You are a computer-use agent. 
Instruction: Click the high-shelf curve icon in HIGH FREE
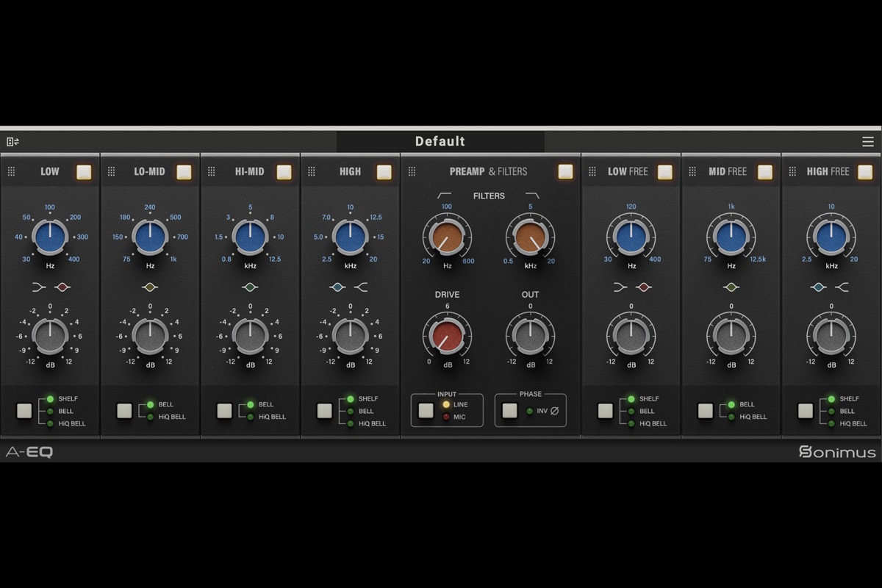(842, 287)
